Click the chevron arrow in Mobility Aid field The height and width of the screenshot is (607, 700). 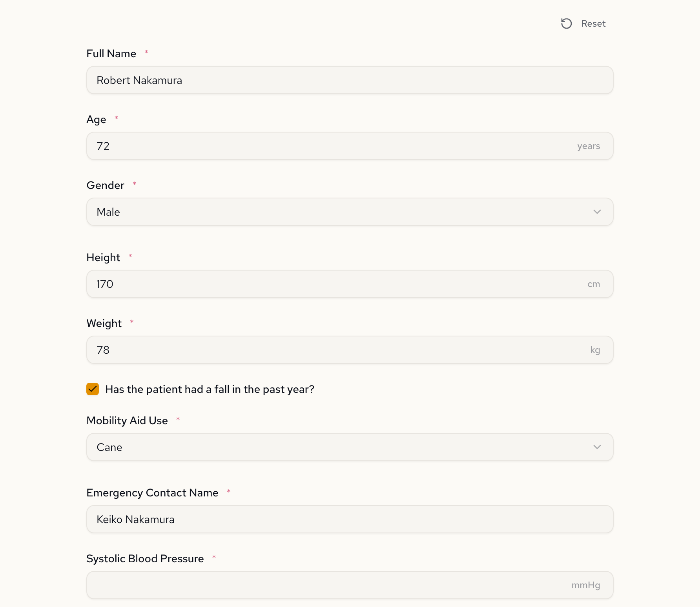[x=597, y=447]
